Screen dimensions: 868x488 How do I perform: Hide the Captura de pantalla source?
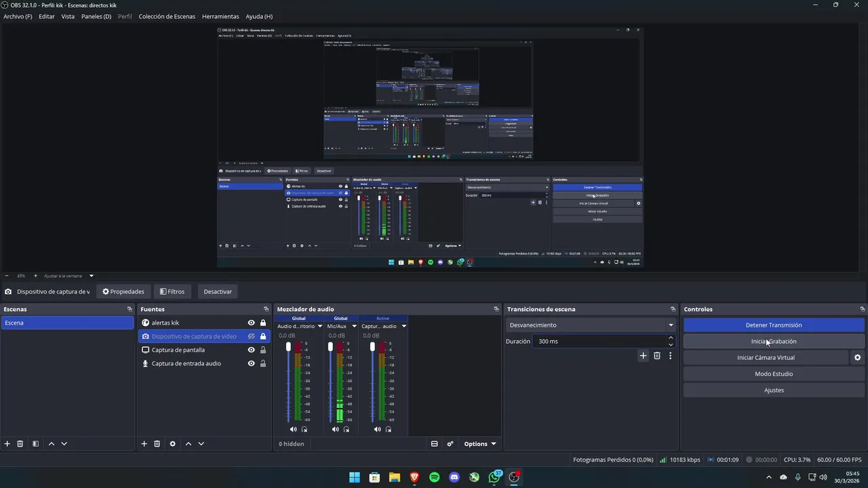coord(251,350)
